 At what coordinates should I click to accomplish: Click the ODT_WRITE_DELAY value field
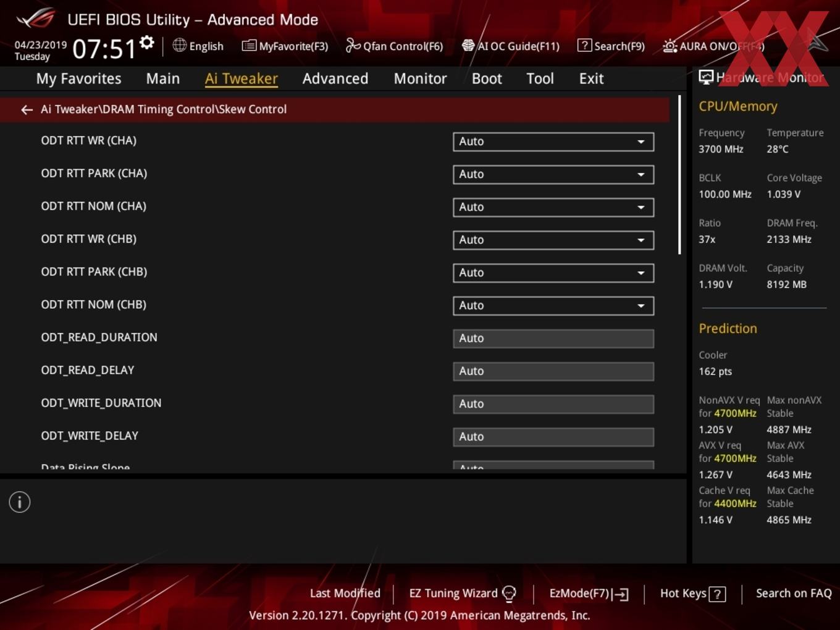click(x=553, y=436)
